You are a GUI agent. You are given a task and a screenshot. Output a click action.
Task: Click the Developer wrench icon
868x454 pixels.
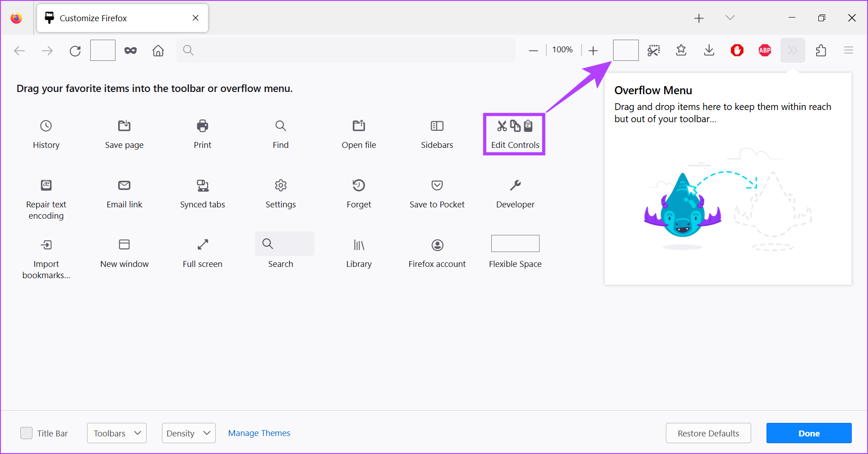(x=515, y=185)
